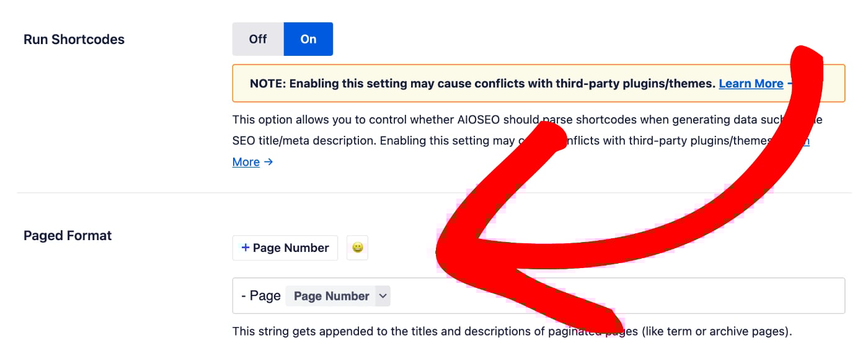Screen dimensions: 868x363
Task: Click the partly hidden link ending the description line
Action: coord(800,141)
